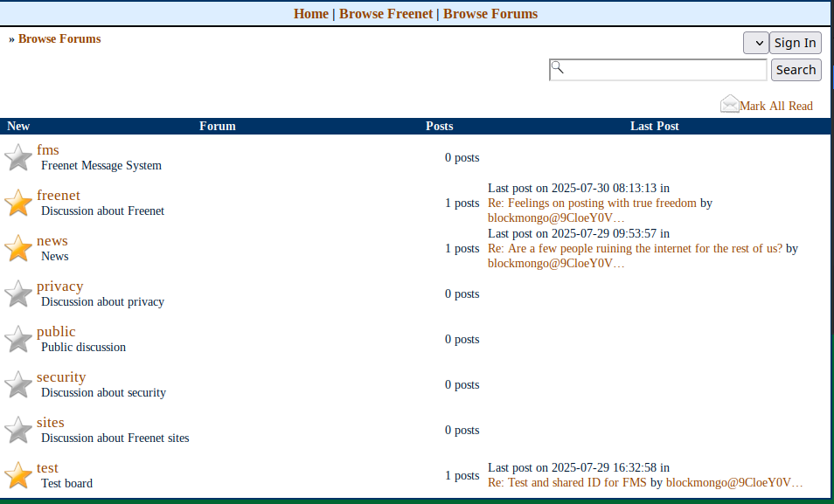Click '1 posts' count in test row
This screenshot has height=504, width=834.
(x=462, y=476)
